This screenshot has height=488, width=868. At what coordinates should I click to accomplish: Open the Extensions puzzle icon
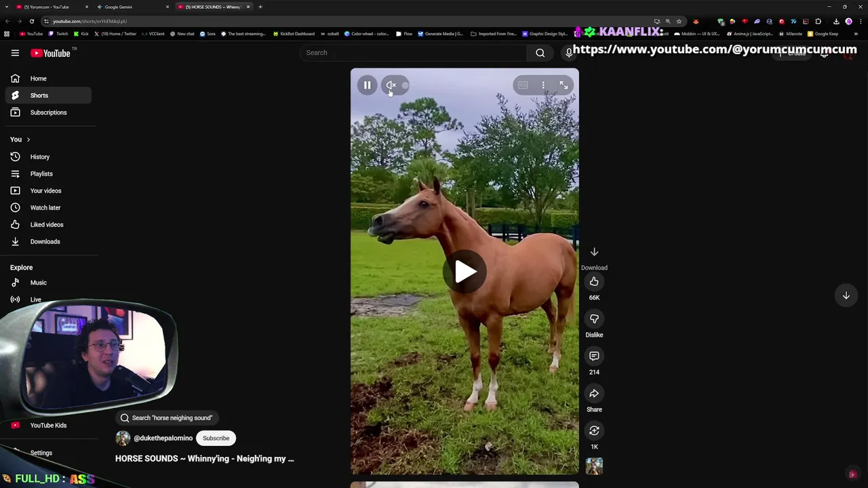[818, 21]
